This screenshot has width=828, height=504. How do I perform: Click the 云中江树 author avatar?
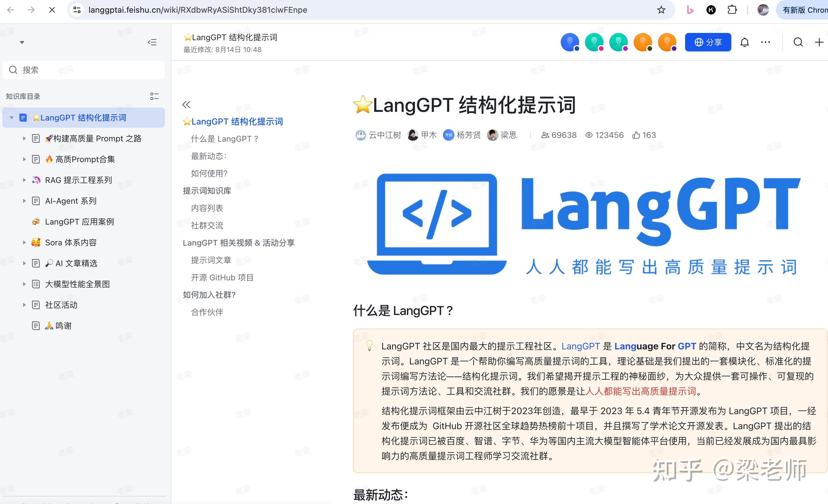(x=360, y=135)
